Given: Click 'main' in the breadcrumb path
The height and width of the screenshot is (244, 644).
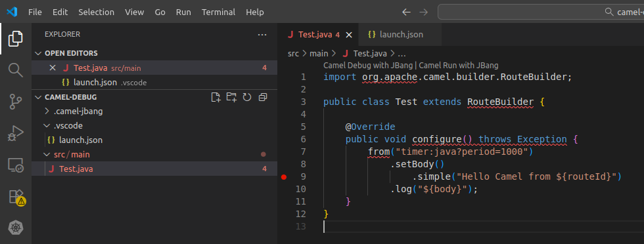Looking at the screenshot, I should click(319, 53).
